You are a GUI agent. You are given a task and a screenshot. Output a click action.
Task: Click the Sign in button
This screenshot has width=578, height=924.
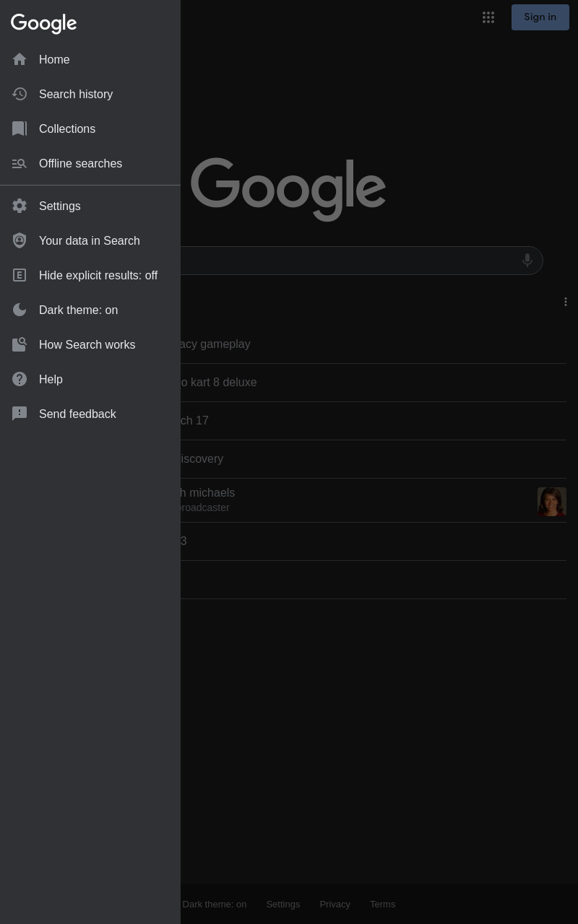pyautogui.click(x=540, y=17)
